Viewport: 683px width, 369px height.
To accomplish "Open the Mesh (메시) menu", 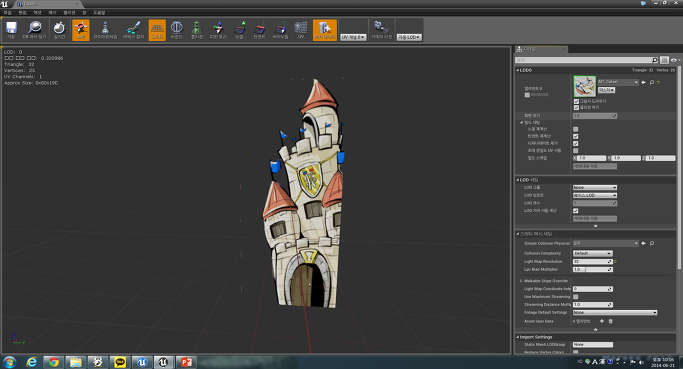I will (x=52, y=13).
